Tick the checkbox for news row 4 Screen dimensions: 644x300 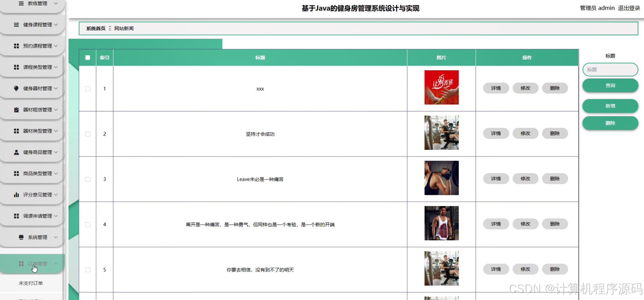click(x=88, y=225)
